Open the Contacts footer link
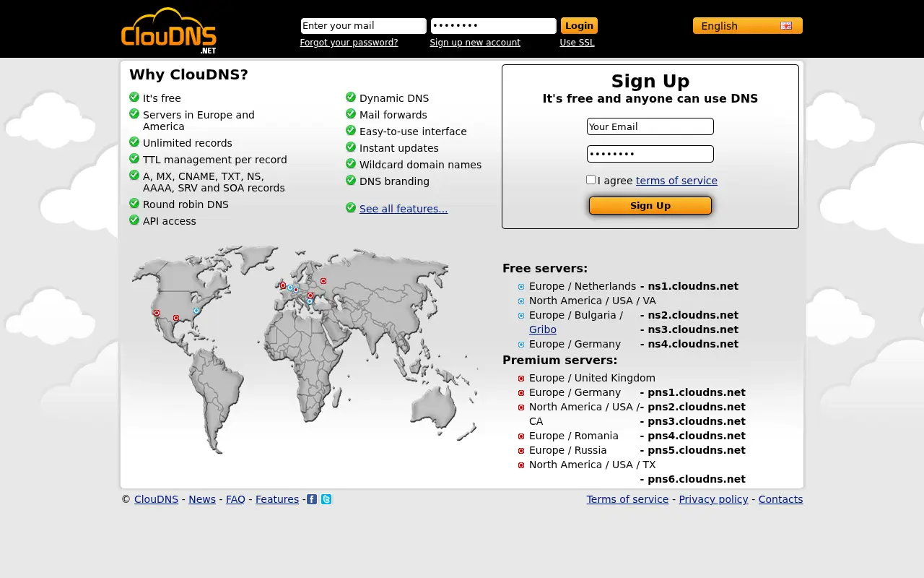Image resolution: width=924 pixels, height=578 pixels. (x=780, y=499)
